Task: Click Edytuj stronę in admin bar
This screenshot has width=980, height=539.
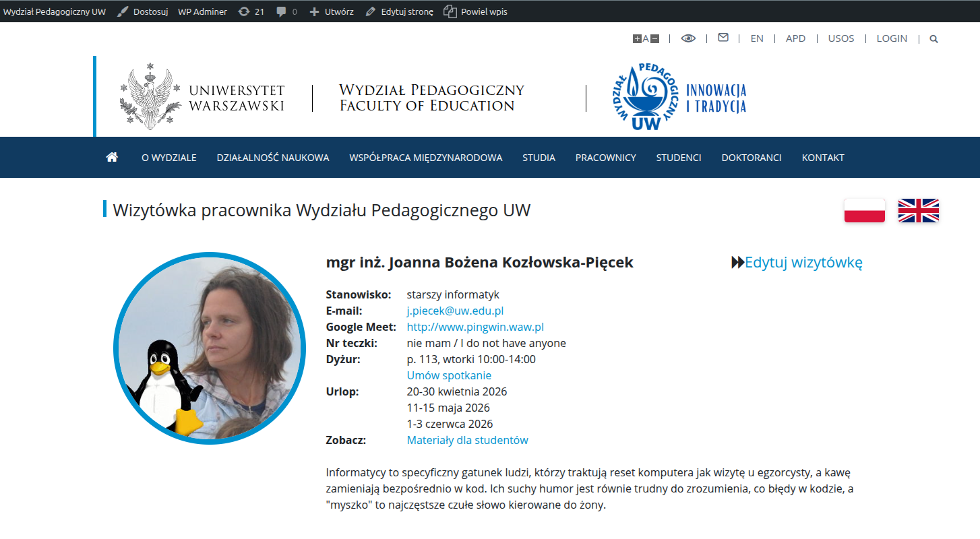Action: 400,11
